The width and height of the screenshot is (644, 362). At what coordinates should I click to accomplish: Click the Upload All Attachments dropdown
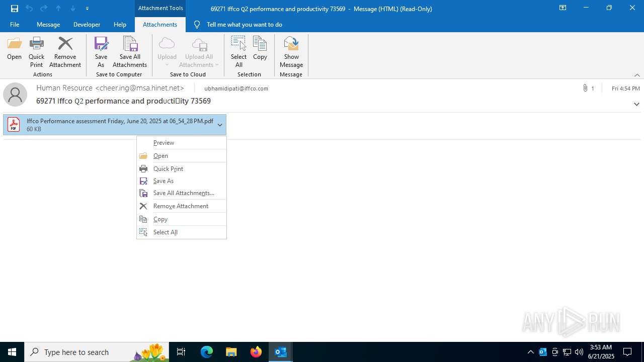pyautogui.click(x=199, y=52)
